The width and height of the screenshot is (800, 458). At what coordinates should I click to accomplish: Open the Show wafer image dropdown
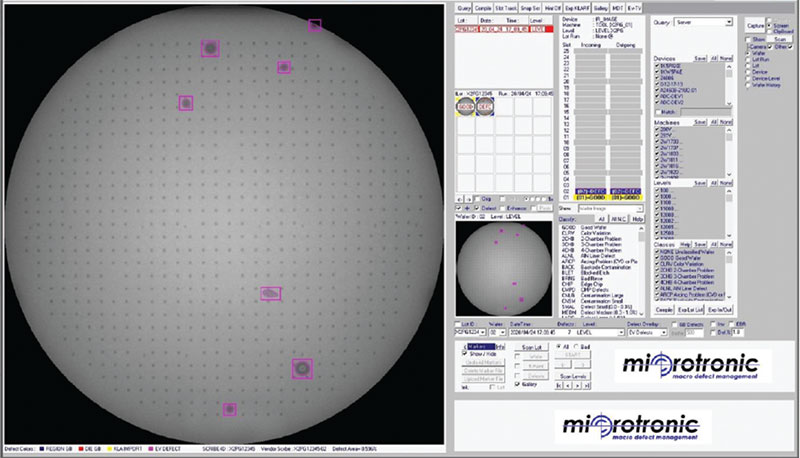coord(610,209)
